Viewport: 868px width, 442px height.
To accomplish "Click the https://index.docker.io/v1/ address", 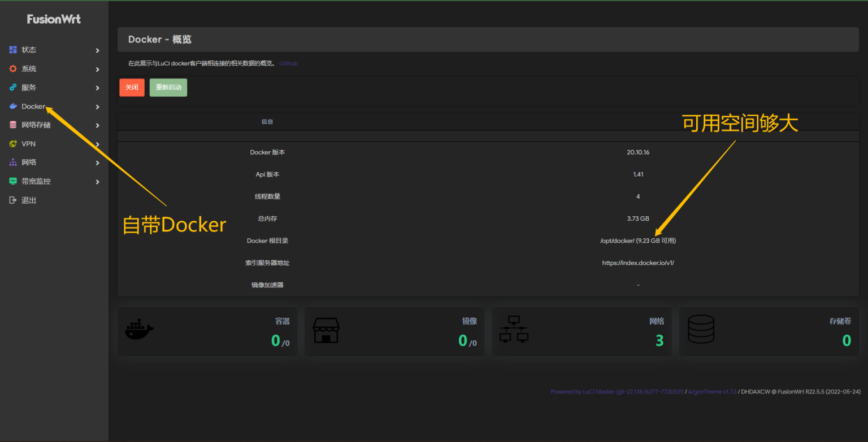I will (638, 263).
